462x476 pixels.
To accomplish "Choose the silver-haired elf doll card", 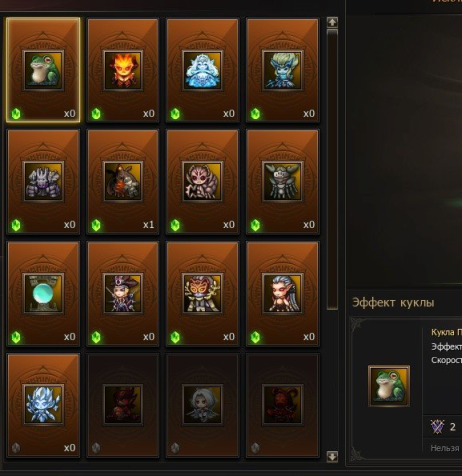I will coord(282,294).
